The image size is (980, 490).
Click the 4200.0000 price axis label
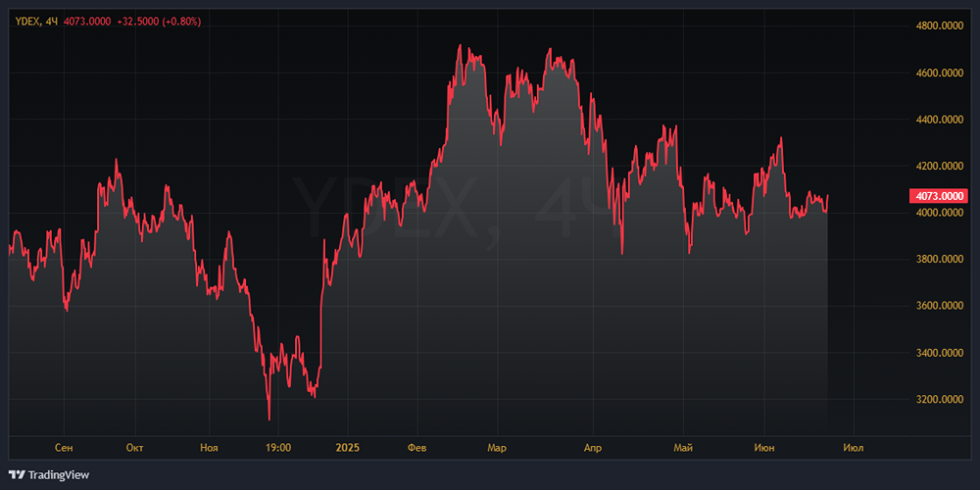click(x=940, y=167)
